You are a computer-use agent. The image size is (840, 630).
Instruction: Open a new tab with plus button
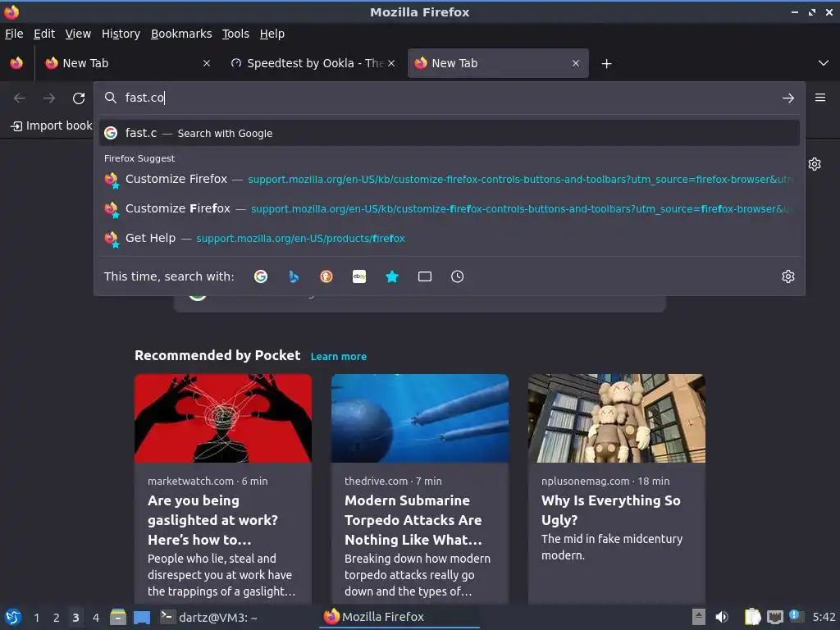point(606,64)
